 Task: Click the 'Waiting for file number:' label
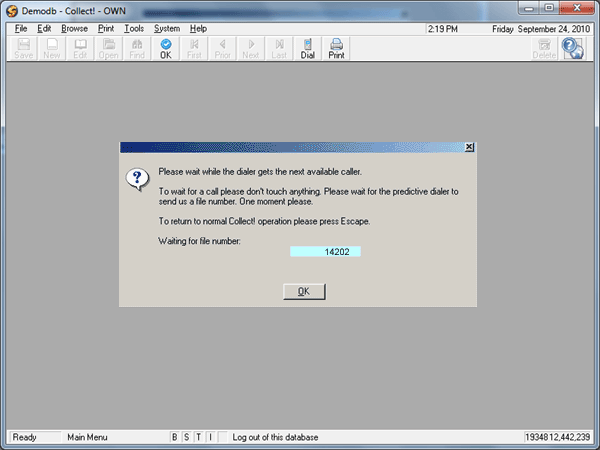[199, 241]
